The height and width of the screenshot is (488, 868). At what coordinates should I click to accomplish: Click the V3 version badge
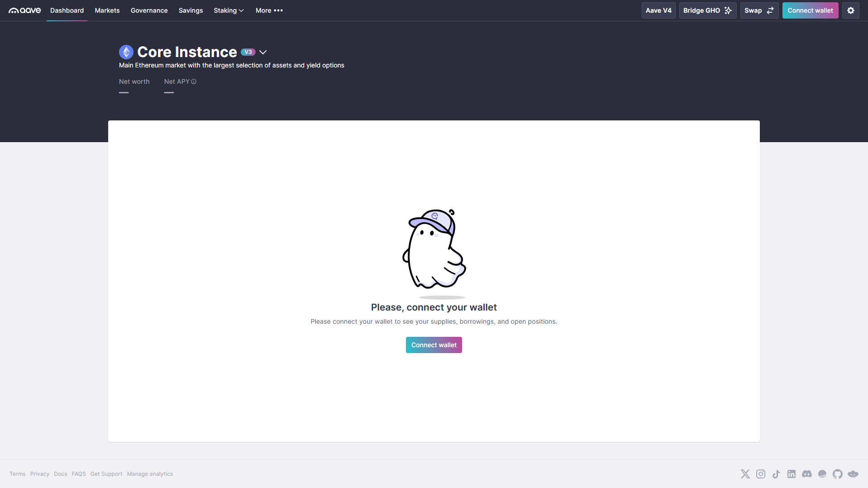pos(248,52)
